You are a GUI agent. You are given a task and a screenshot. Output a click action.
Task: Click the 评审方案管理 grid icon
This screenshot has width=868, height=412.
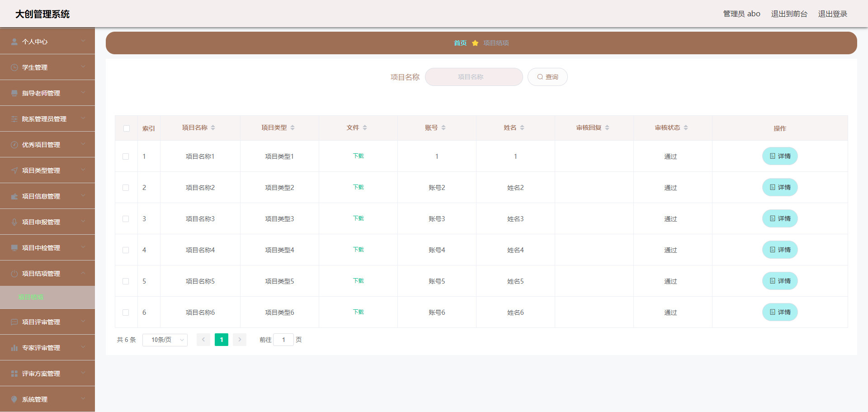(x=14, y=374)
